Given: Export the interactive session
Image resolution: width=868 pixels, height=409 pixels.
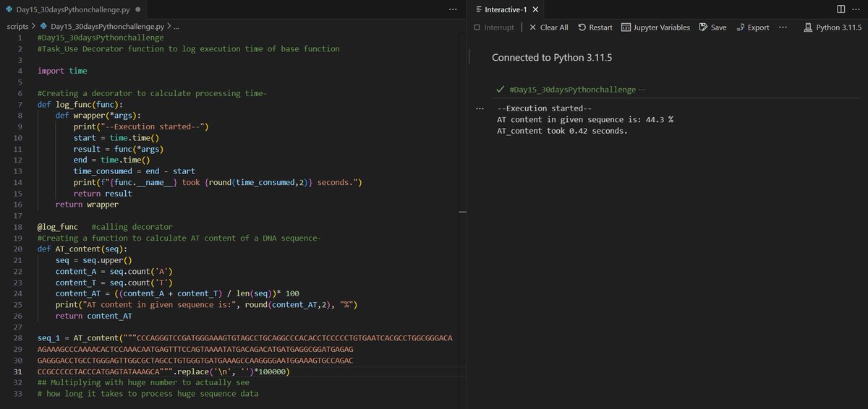Looking at the screenshot, I should pyautogui.click(x=752, y=27).
